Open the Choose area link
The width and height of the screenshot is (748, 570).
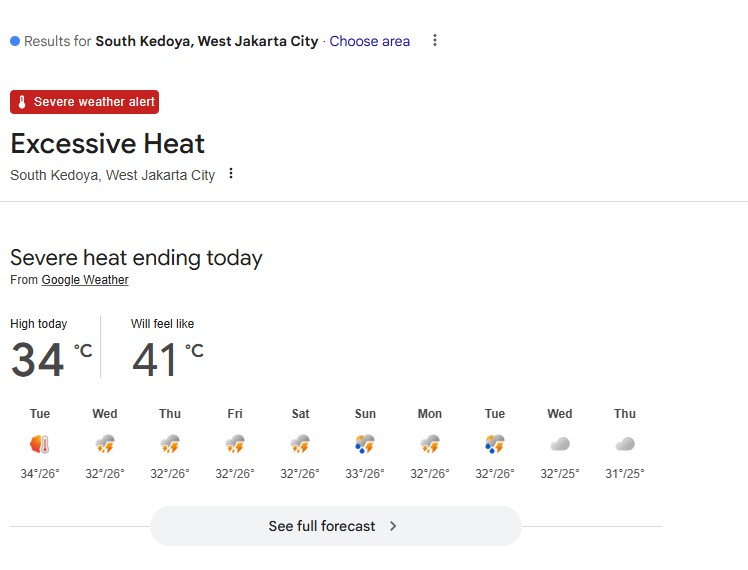coord(369,41)
